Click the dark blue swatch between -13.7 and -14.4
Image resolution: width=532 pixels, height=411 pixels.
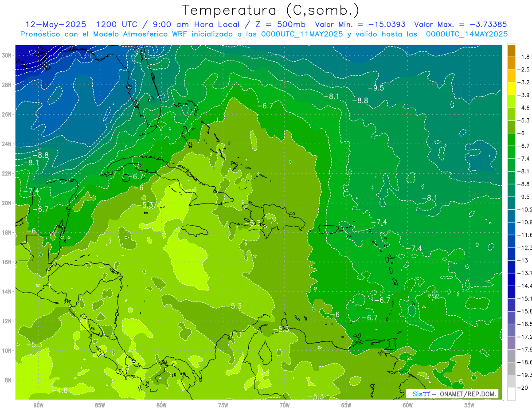511,279
